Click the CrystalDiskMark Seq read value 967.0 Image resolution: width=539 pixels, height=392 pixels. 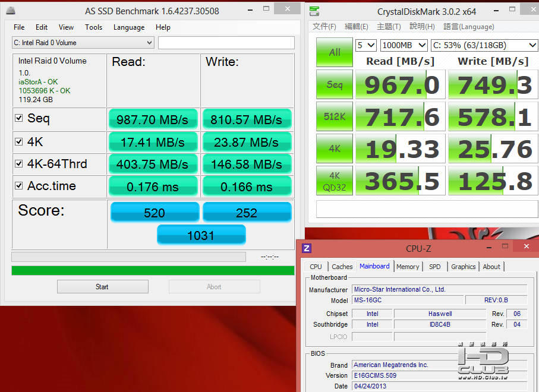click(401, 84)
